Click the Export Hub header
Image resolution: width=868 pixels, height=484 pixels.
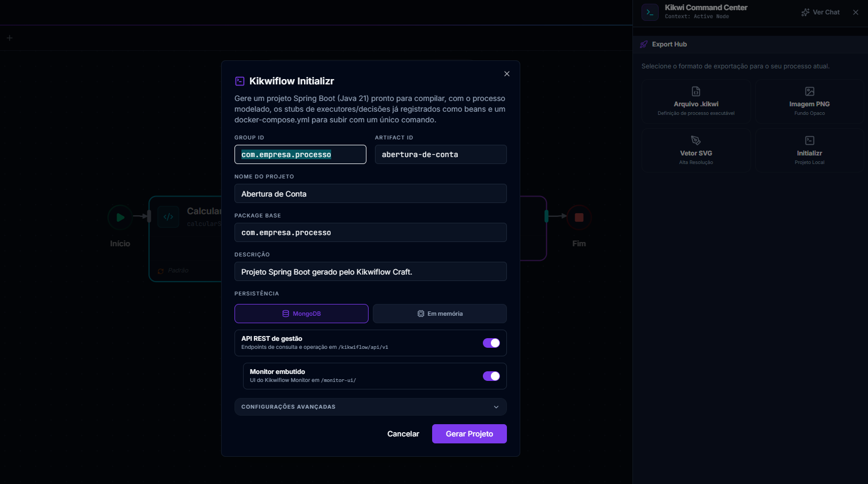[x=750, y=44]
